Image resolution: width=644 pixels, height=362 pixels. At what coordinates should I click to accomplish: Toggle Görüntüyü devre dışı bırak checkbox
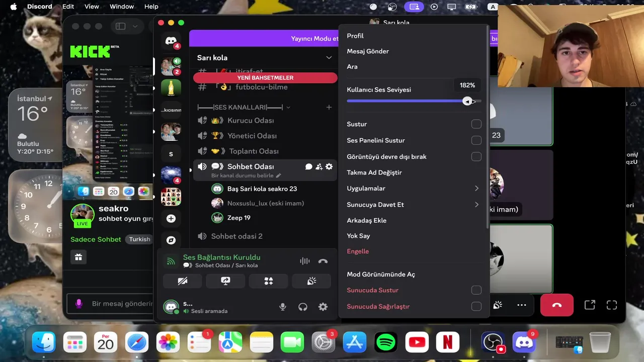pos(476,157)
